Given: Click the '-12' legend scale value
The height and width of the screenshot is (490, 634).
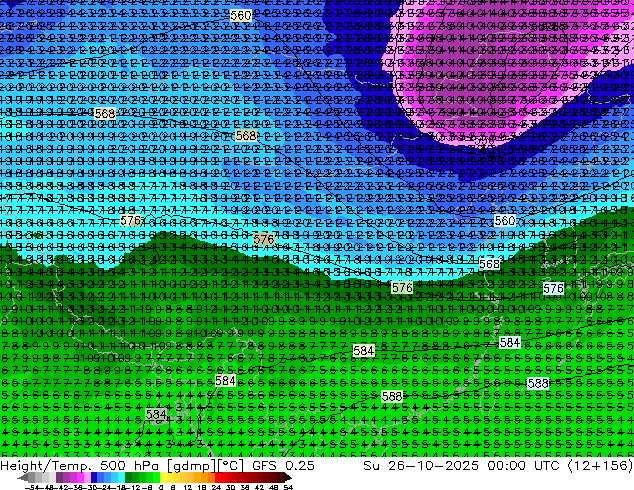Looking at the screenshot, I should coord(133,488).
